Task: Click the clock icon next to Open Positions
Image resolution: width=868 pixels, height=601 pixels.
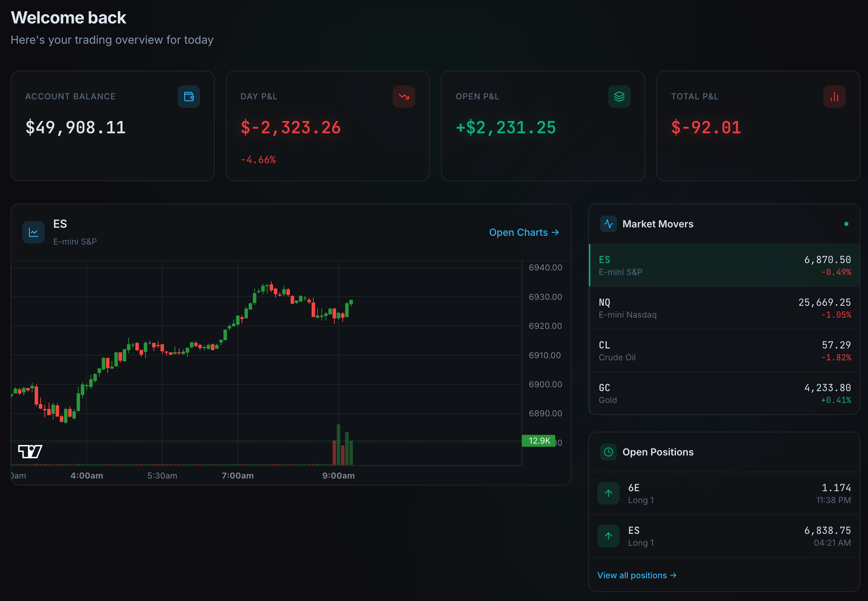Action: tap(608, 452)
